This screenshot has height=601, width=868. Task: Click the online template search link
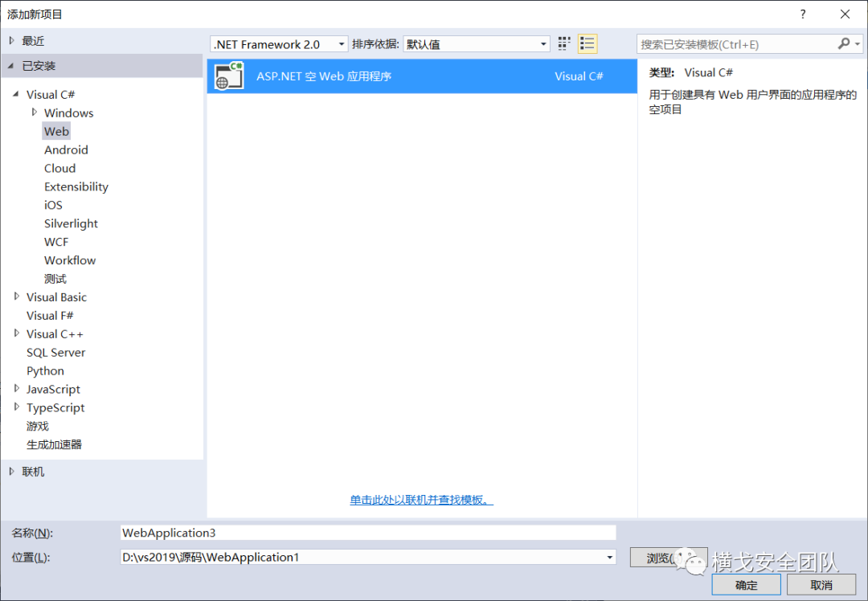(421, 500)
